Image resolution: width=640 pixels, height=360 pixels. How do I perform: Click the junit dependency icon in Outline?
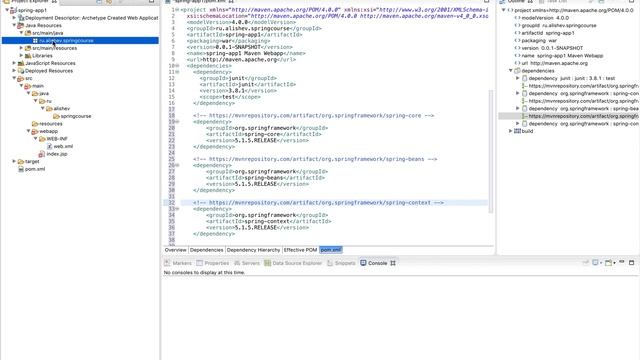pos(525,78)
